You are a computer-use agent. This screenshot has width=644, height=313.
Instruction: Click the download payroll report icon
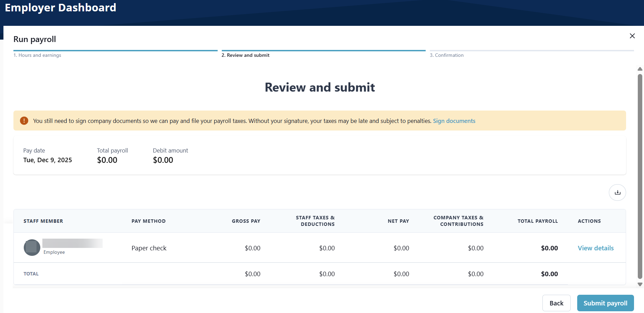[x=617, y=192]
